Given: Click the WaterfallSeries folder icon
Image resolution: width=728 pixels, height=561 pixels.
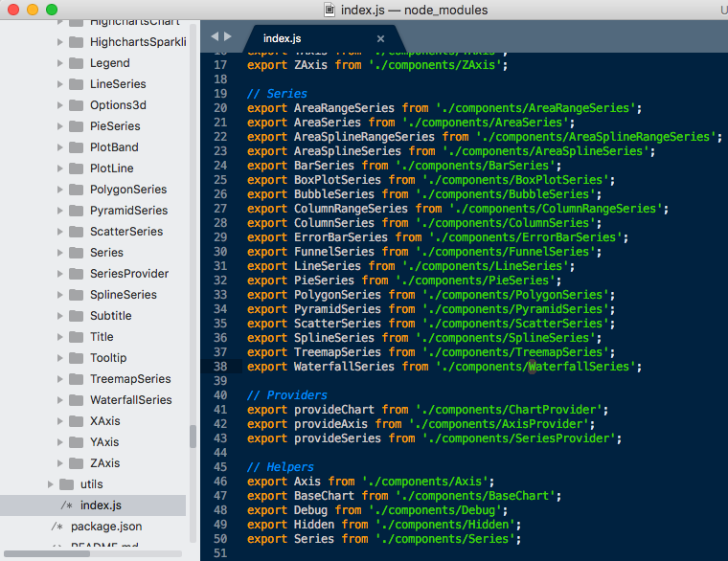Looking at the screenshot, I should pos(76,400).
